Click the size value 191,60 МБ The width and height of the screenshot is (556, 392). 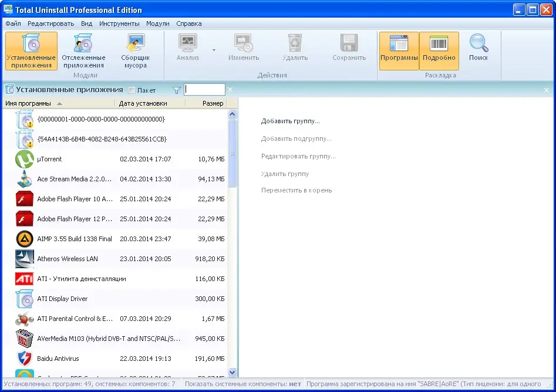tap(210, 359)
